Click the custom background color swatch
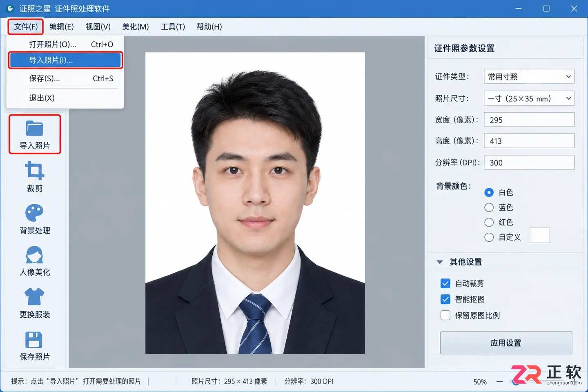The image size is (588, 392). [x=540, y=236]
